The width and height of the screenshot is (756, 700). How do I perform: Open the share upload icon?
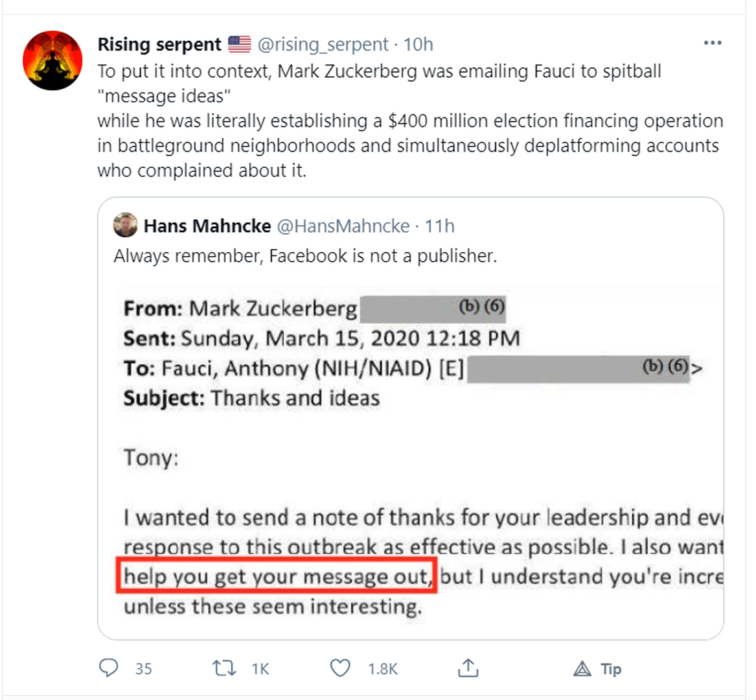(468, 668)
